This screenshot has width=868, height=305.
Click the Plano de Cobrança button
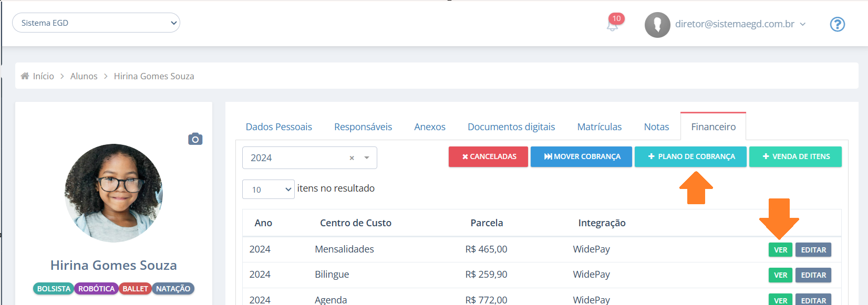690,156
